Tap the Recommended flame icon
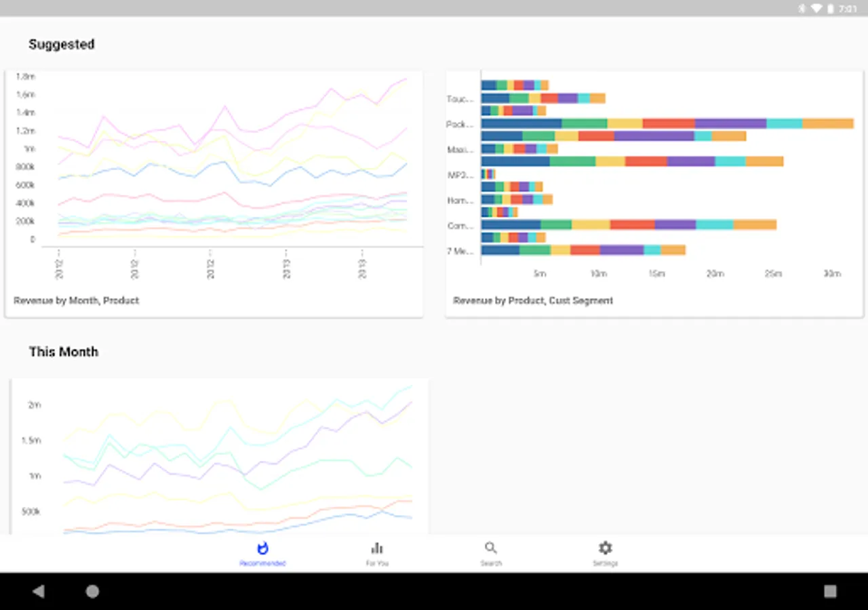This screenshot has height=610, width=868. (x=263, y=548)
